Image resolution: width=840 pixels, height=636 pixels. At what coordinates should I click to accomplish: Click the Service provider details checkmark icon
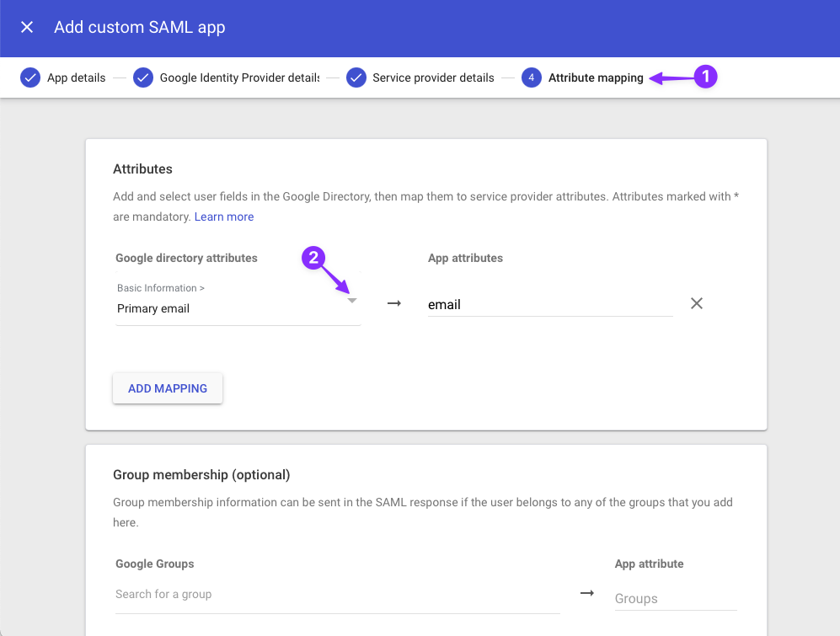tap(356, 77)
